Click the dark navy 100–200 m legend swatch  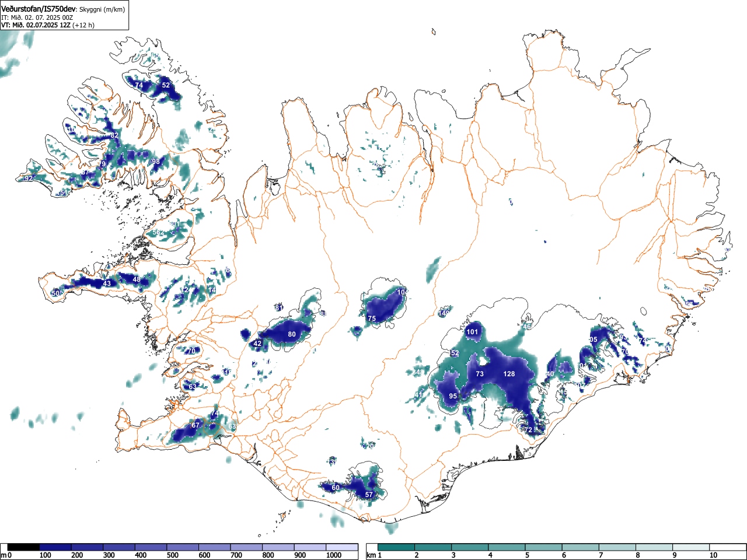click(x=55, y=547)
